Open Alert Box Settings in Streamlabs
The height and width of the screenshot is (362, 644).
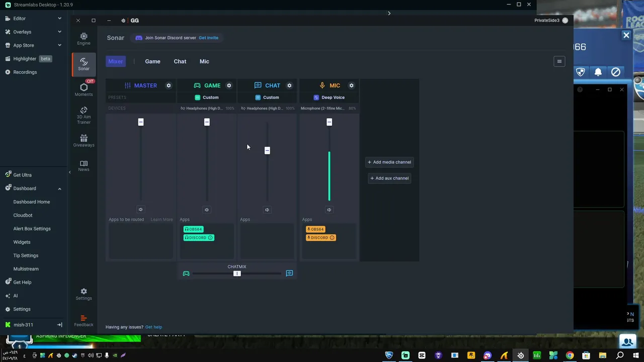32,229
